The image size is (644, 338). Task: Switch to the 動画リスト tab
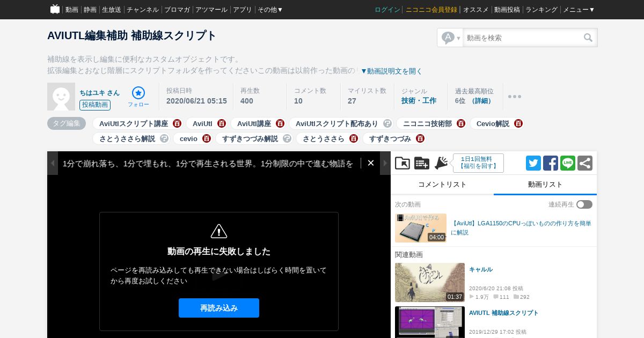(x=545, y=185)
